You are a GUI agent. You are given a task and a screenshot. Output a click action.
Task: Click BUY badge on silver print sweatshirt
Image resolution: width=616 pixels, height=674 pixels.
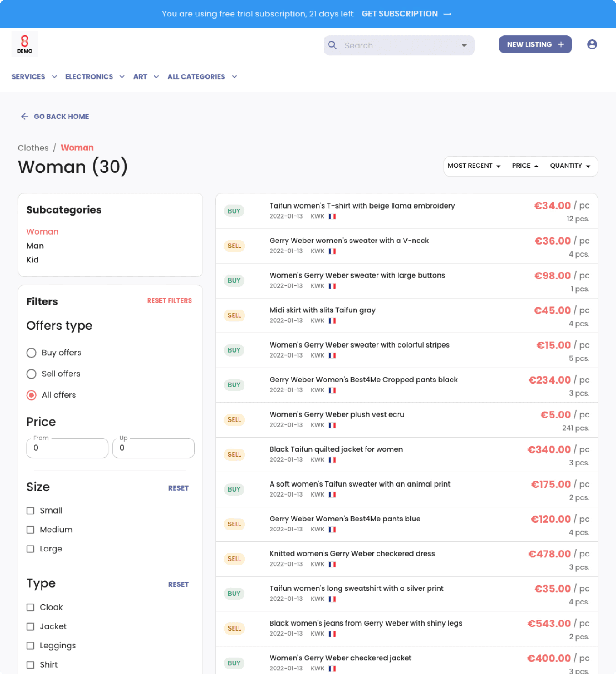click(234, 594)
